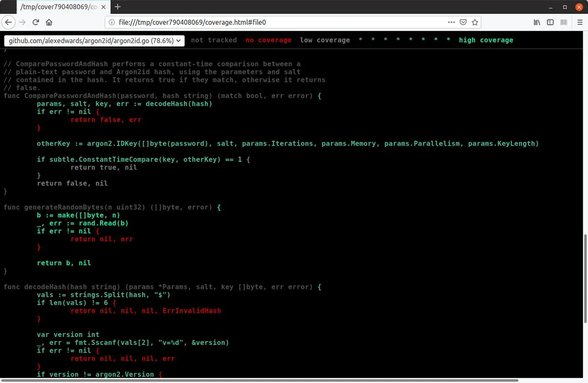Click the 'low coverage' legend label

[325, 40]
